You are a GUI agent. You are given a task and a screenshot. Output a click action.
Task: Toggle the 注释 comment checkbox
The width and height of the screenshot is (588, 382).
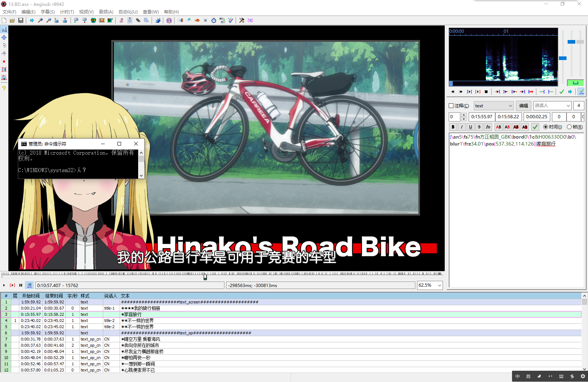tap(451, 106)
